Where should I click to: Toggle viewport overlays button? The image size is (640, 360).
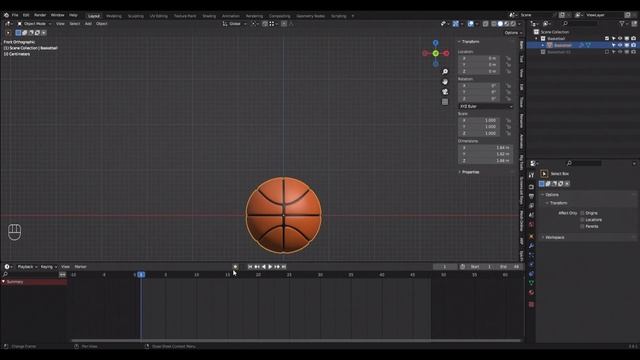point(471,24)
